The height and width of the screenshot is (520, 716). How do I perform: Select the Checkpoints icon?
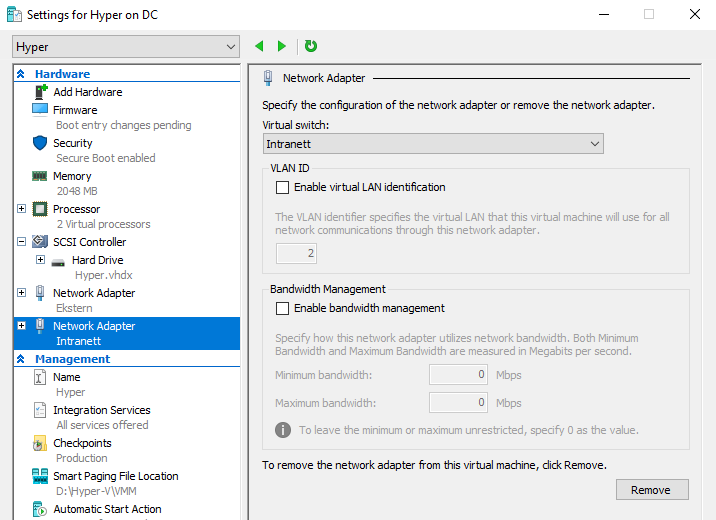(40, 443)
